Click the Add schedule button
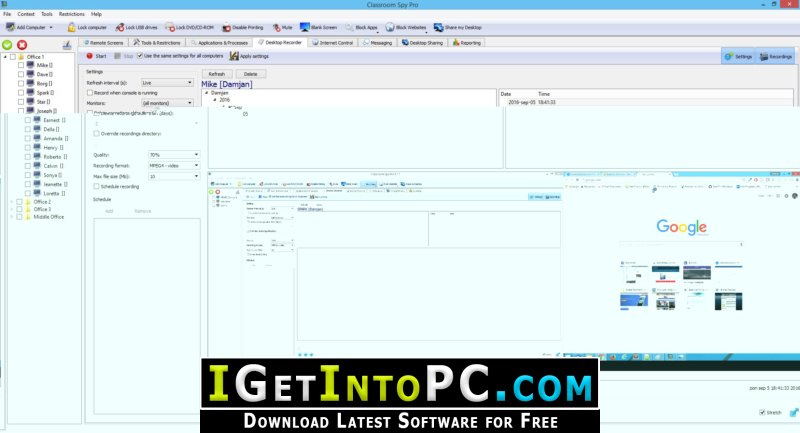This screenshot has height=433, width=800. (x=109, y=211)
